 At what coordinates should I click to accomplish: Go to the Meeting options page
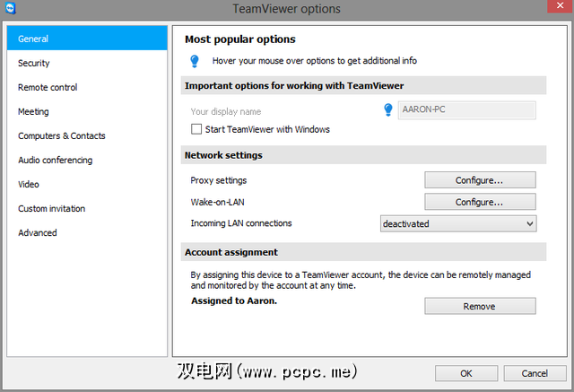click(33, 111)
